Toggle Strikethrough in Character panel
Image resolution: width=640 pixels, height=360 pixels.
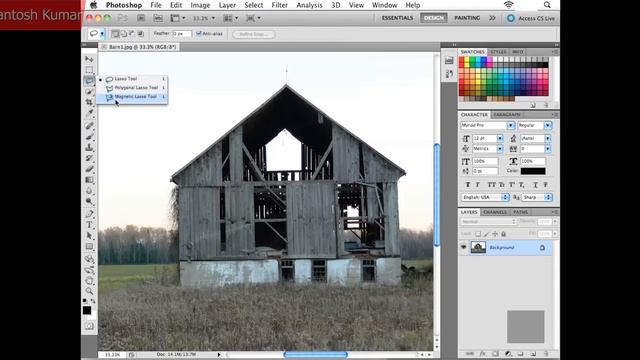pos(545,185)
